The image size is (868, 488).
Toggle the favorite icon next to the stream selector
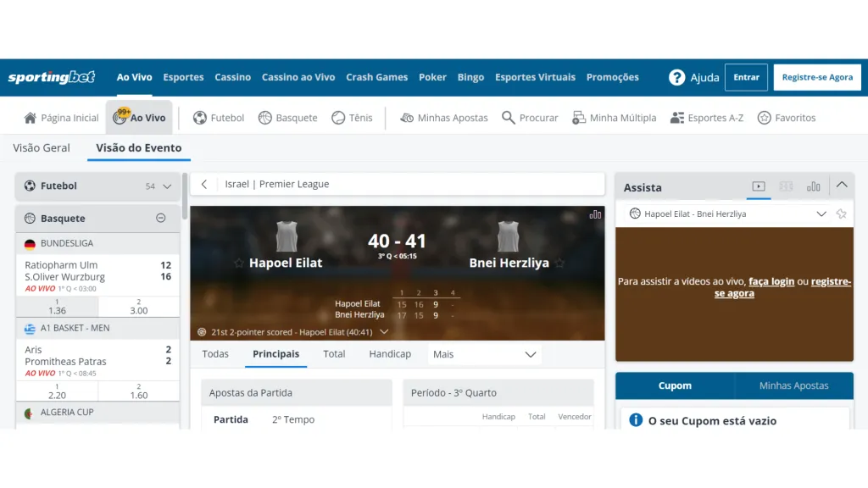(x=841, y=213)
